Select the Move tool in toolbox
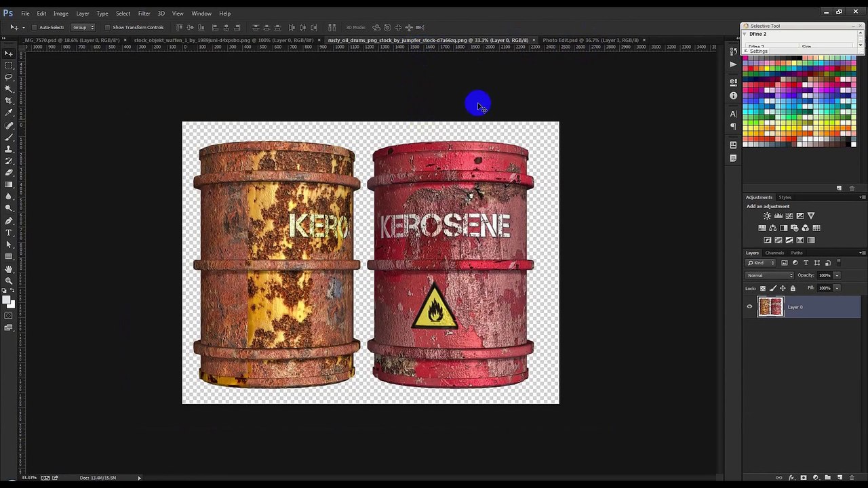Screen dimensions: 868x488 pos(9,52)
